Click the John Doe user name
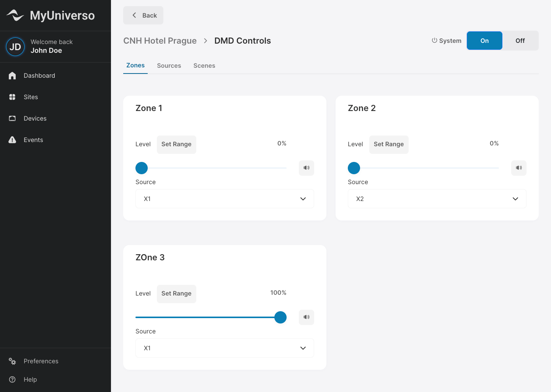This screenshot has width=551, height=392. [x=46, y=51]
